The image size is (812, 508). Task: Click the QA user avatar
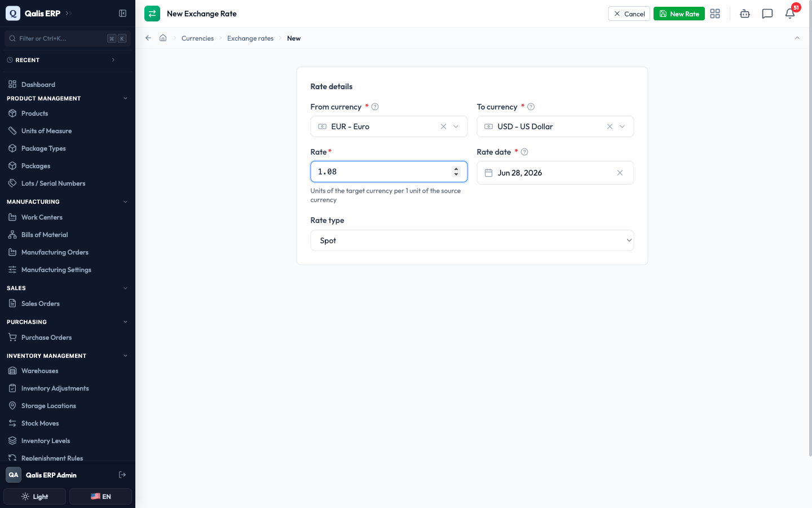pyautogui.click(x=14, y=475)
